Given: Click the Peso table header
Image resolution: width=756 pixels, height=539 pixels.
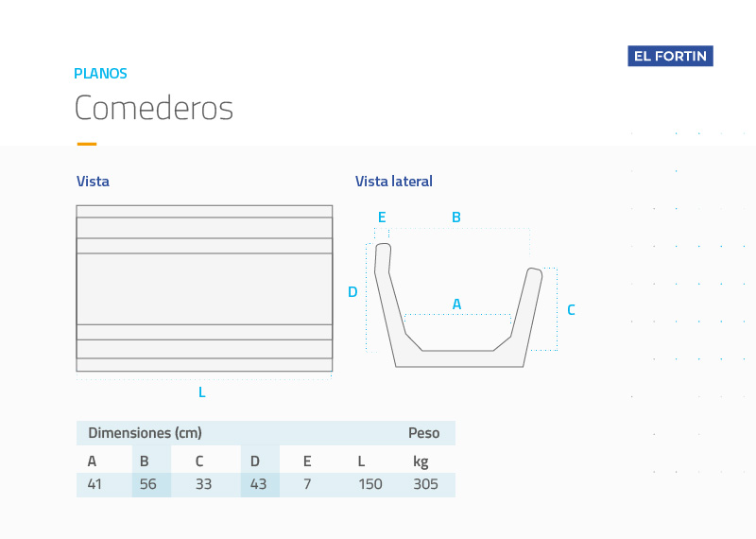Looking at the screenshot, I should click(423, 433).
